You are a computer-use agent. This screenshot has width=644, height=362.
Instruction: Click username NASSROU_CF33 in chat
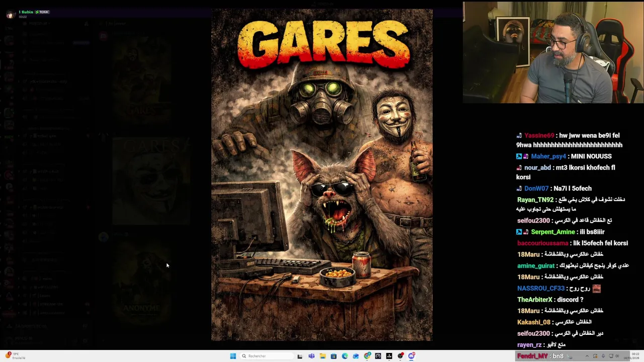pyautogui.click(x=541, y=289)
